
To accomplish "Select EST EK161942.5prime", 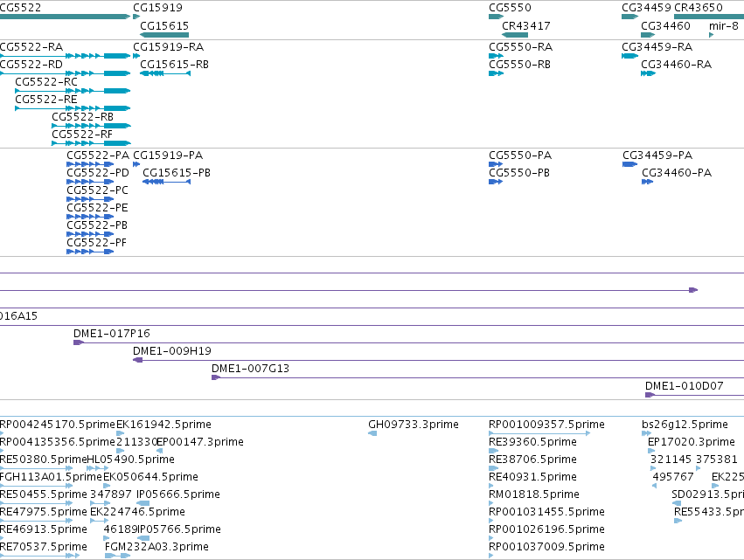I will (x=163, y=425).
